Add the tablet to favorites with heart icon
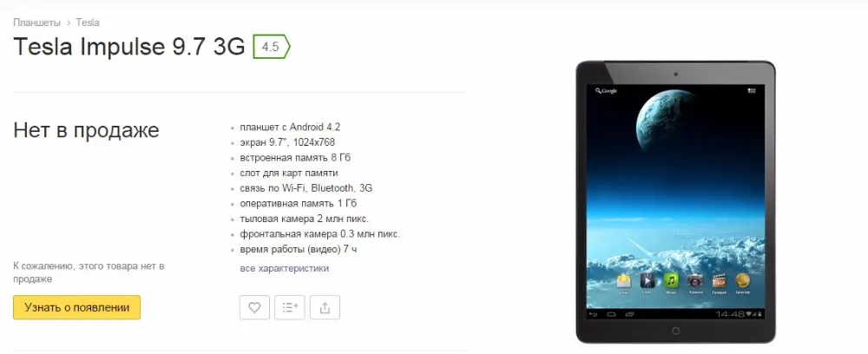Screen dimensions: 868x354 pos(254,307)
